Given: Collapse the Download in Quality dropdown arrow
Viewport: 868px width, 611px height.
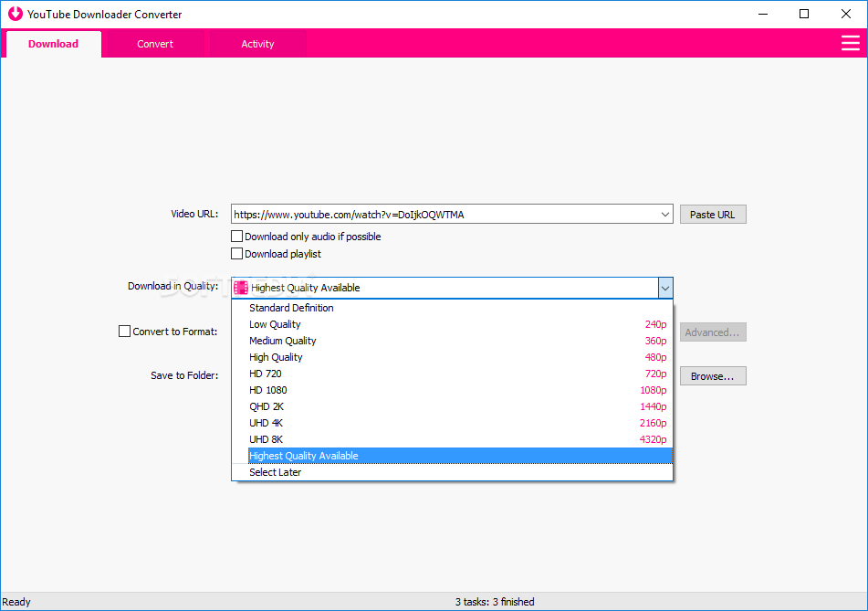Looking at the screenshot, I should pyautogui.click(x=665, y=288).
